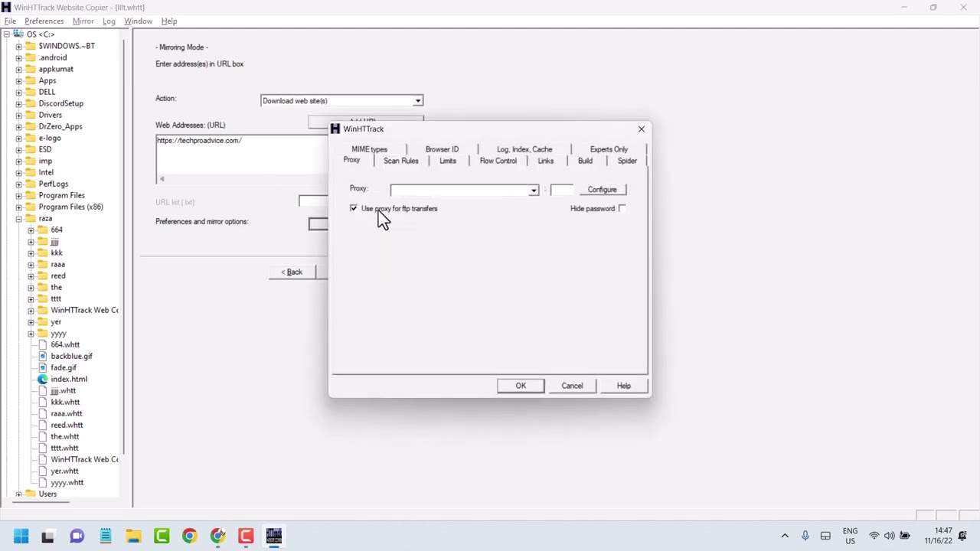Select the reed.whtt file
Screen dimensions: 980x551
point(67,425)
